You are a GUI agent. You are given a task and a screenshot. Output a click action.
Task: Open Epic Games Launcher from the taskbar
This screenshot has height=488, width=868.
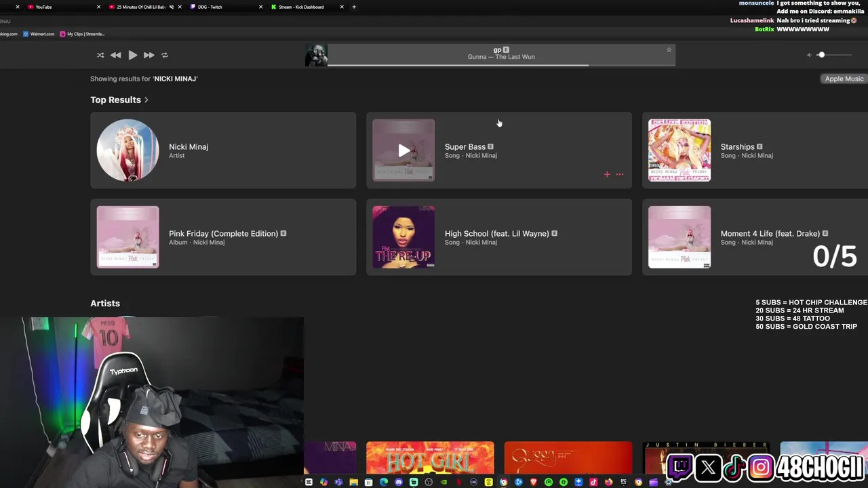(624, 482)
